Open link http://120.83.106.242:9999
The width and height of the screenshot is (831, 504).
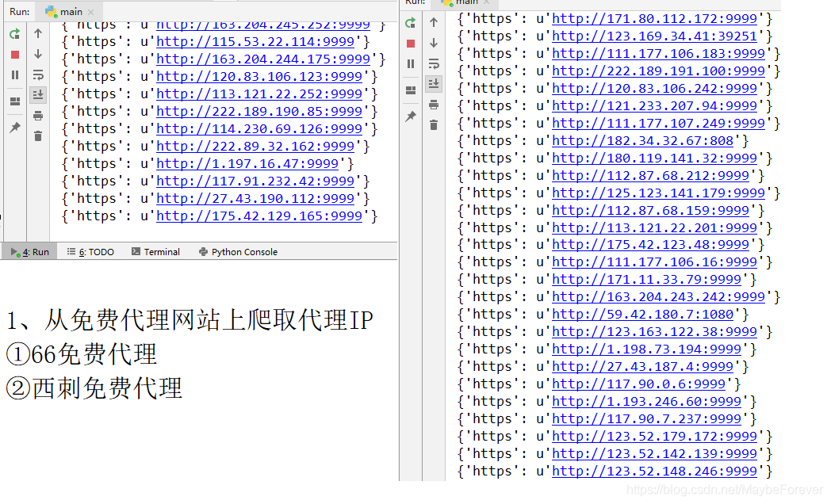(654, 89)
